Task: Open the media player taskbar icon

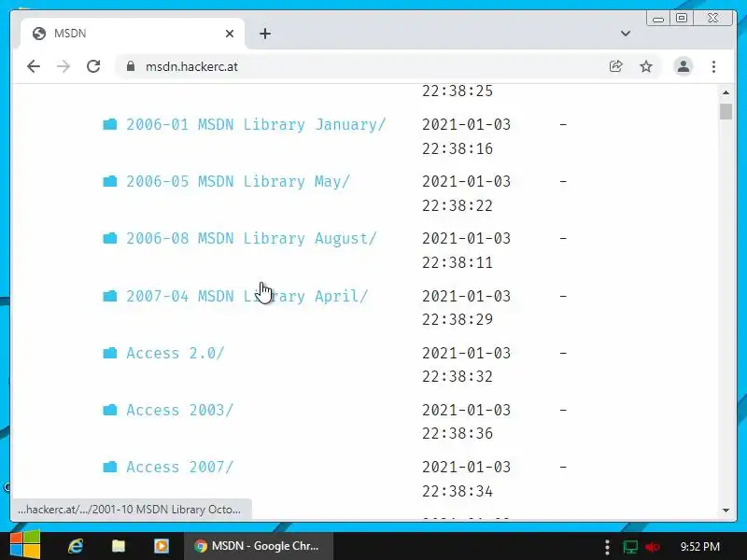Action: [x=161, y=546]
